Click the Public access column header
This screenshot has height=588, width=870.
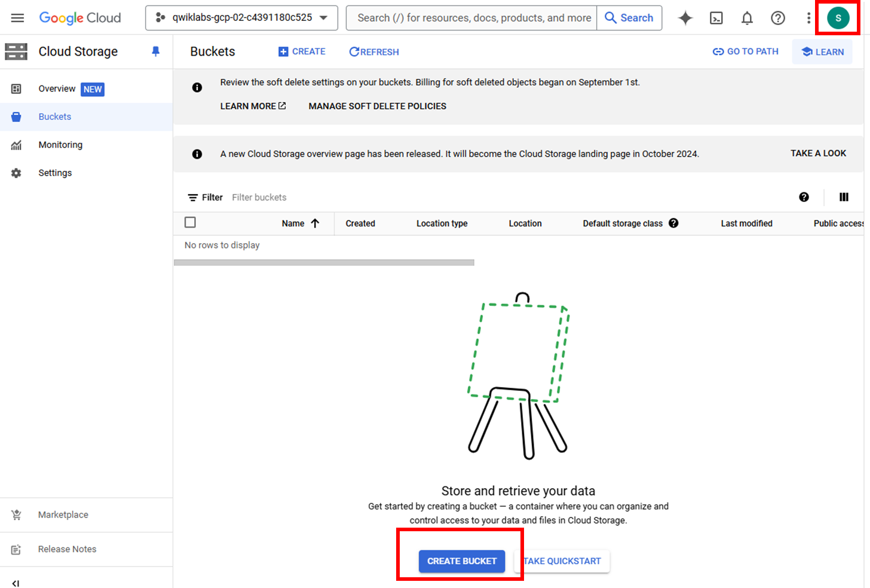coord(838,223)
